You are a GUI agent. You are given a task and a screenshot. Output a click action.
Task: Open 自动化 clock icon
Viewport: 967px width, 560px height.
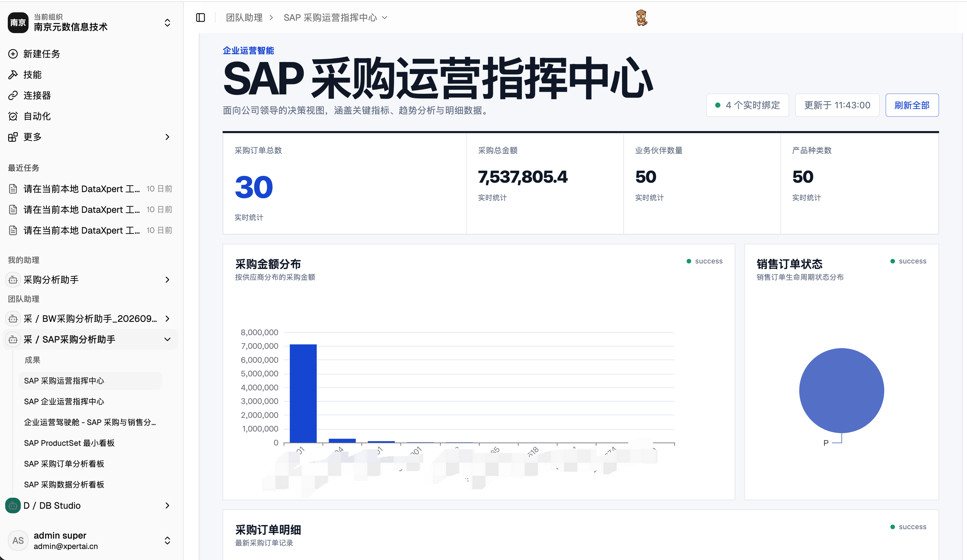13,116
